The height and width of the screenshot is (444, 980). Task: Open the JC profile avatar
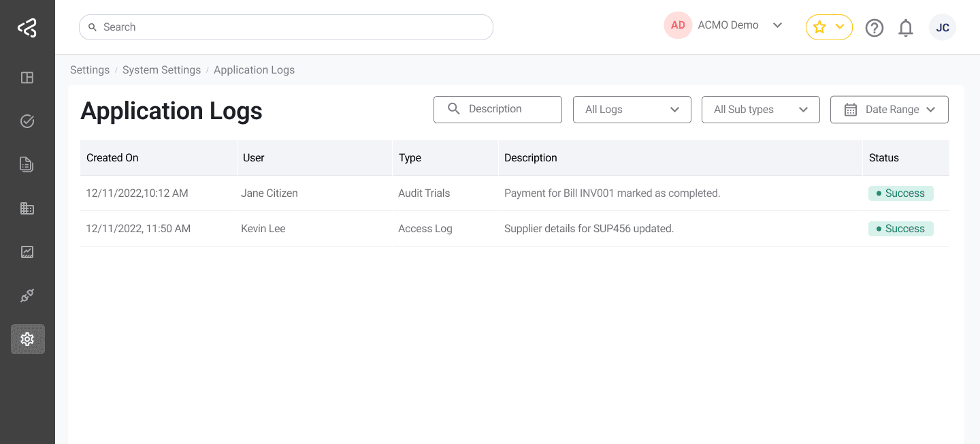pos(943,27)
